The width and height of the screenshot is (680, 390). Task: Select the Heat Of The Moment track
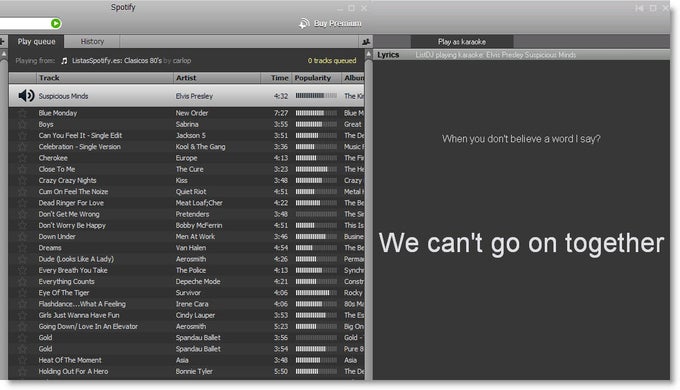point(186,360)
